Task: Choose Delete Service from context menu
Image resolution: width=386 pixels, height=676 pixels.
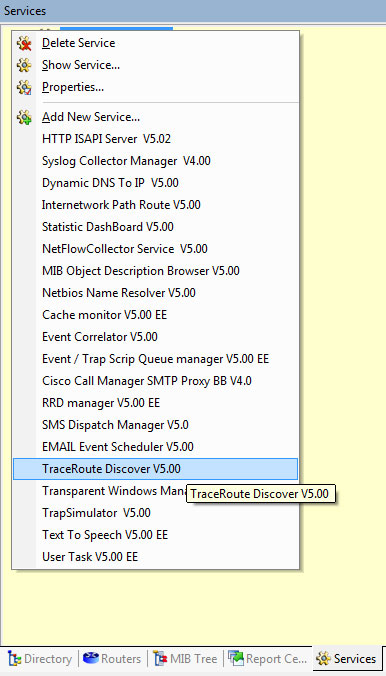Action: (x=155, y=43)
